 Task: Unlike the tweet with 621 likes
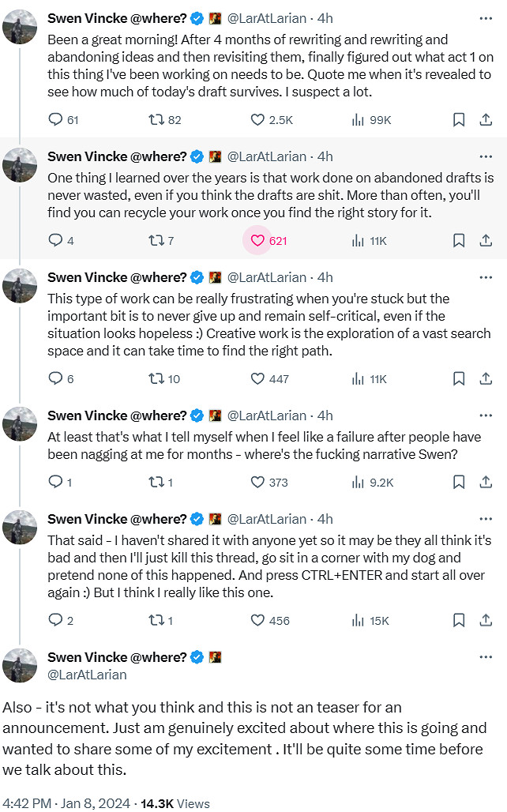pyautogui.click(x=257, y=241)
